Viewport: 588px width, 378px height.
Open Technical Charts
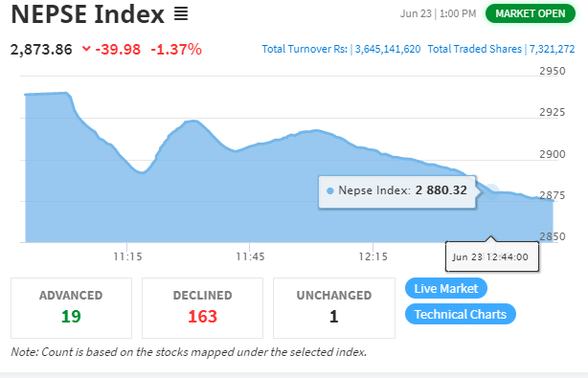pos(460,314)
